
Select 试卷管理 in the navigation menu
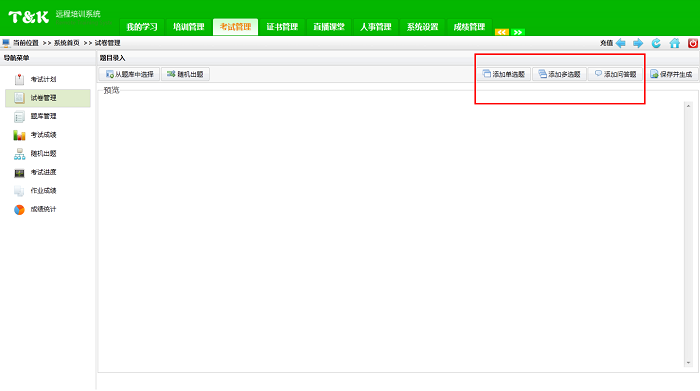(x=47, y=98)
